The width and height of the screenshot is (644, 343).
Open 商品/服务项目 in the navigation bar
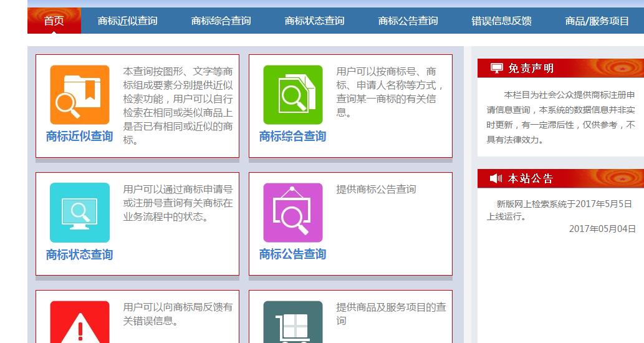(x=597, y=21)
